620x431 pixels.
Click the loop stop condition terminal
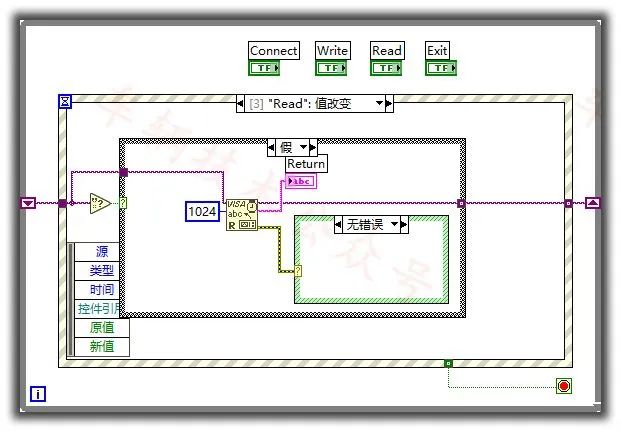coord(564,386)
